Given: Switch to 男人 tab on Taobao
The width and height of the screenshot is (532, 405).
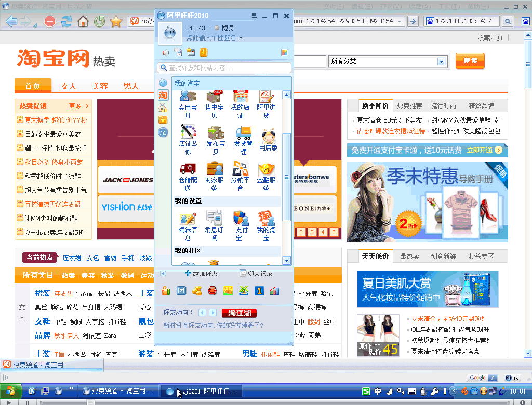Looking at the screenshot, I should coord(131,86).
